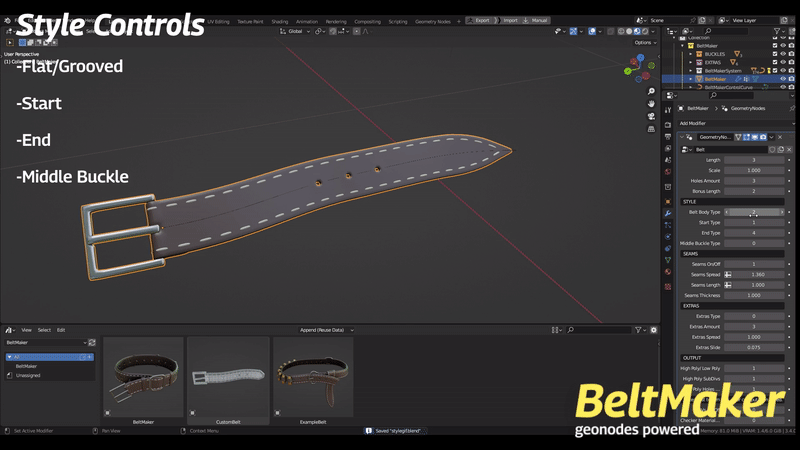Click the pan view hand gizmo
Screen dimensions: 800x450
[651, 104]
